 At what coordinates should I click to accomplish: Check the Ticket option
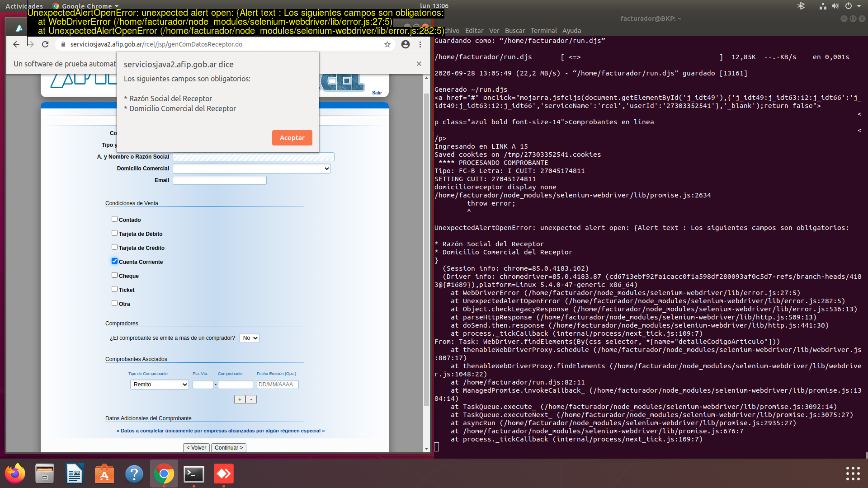(x=114, y=289)
